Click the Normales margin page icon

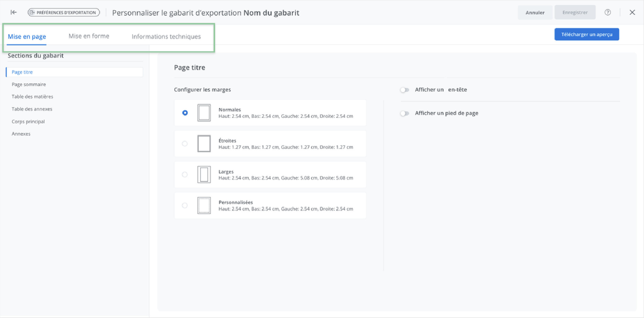[204, 113]
